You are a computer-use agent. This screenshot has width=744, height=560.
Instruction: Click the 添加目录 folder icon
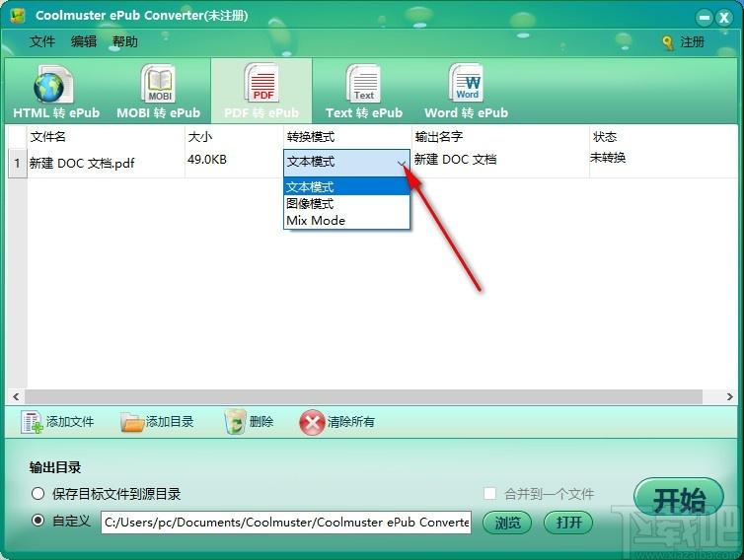tap(132, 422)
